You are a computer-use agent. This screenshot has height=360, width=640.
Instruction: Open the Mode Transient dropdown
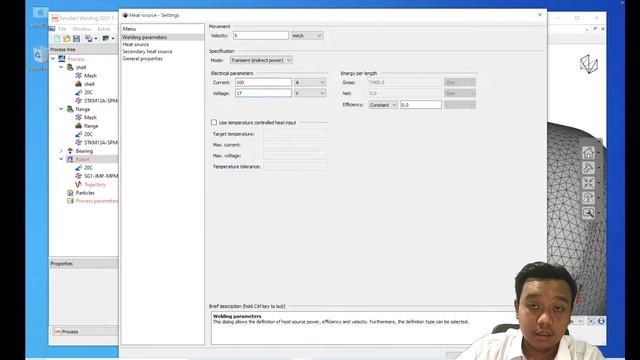coord(261,60)
